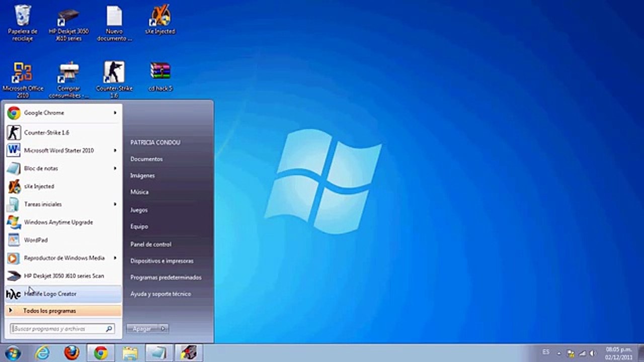The width and height of the screenshot is (644, 362).
Task: Click the Halflife Logo Creator icon in the Start menu
Action: (x=14, y=294)
